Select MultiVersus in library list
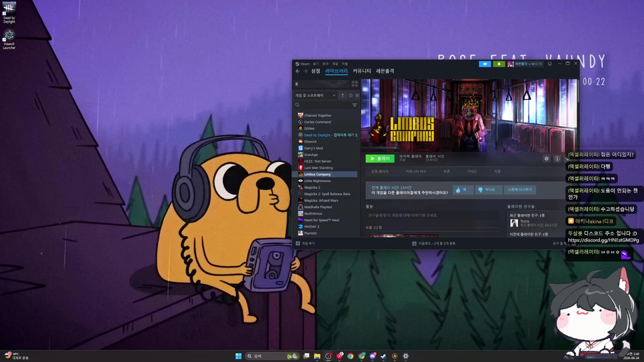Viewport: 644px width, 362px height. (x=327, y=213)
